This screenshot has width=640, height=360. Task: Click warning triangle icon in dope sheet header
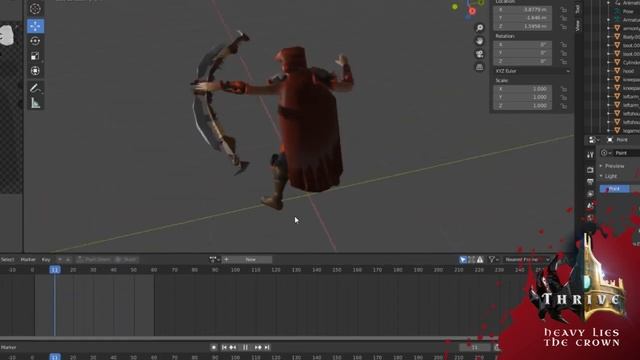(480, 260)
